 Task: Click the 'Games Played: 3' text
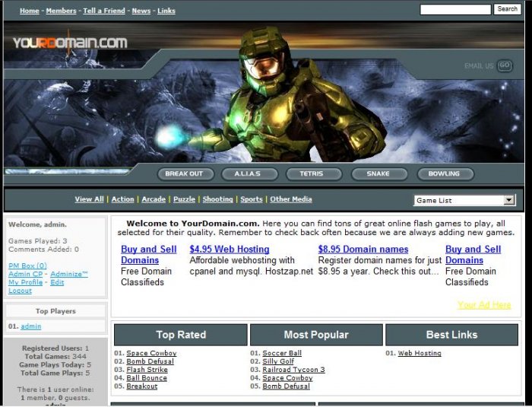point(38,241)
